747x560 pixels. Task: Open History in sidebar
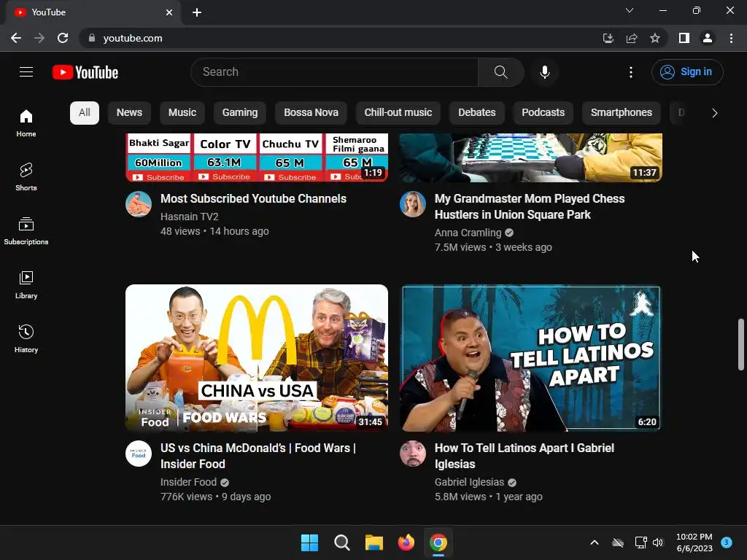click(x=26, y=338)
